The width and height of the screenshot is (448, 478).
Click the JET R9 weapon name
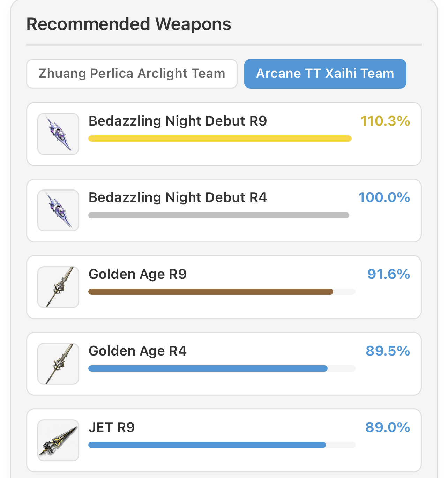(112, 427)
